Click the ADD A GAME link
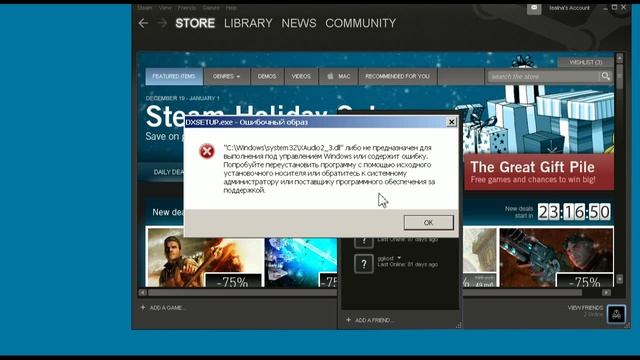This screenshot has height=360, width=640. coord(167,308)
